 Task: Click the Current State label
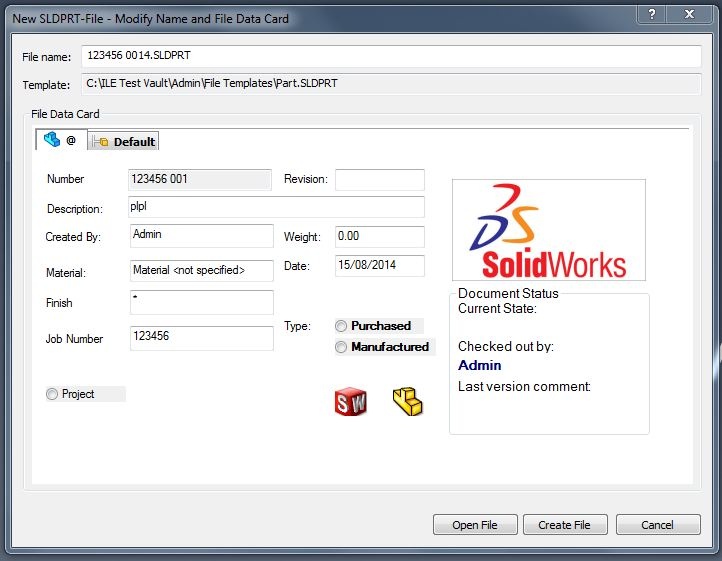pos(497,309)
